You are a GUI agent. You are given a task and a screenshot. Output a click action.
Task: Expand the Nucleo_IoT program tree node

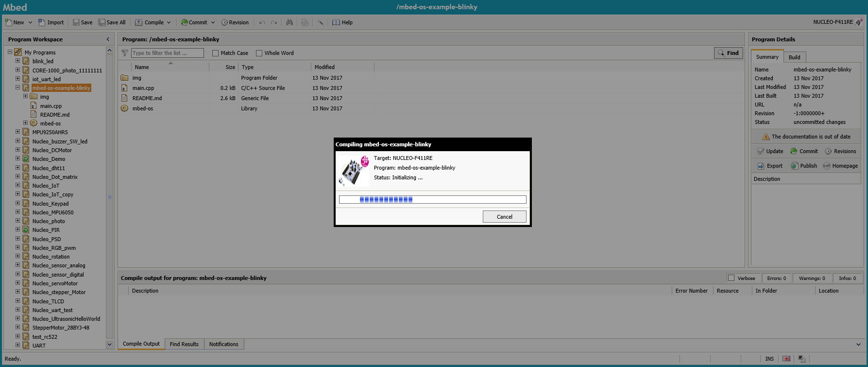click(18, 185)
